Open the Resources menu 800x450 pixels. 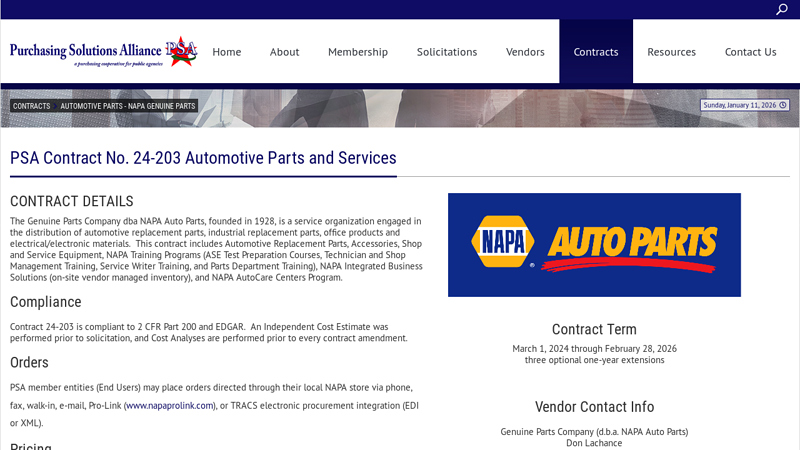coord(671,52)
